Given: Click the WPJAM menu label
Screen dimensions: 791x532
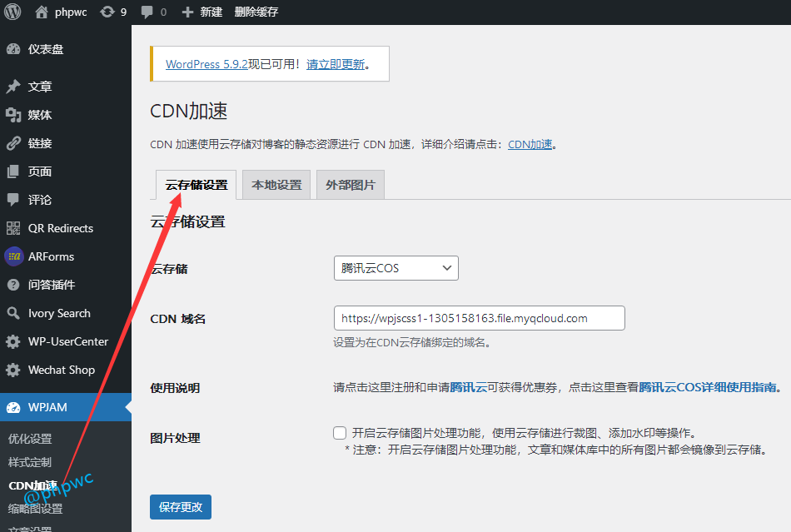Looking at the screenshot, I should tap(47, 407).
